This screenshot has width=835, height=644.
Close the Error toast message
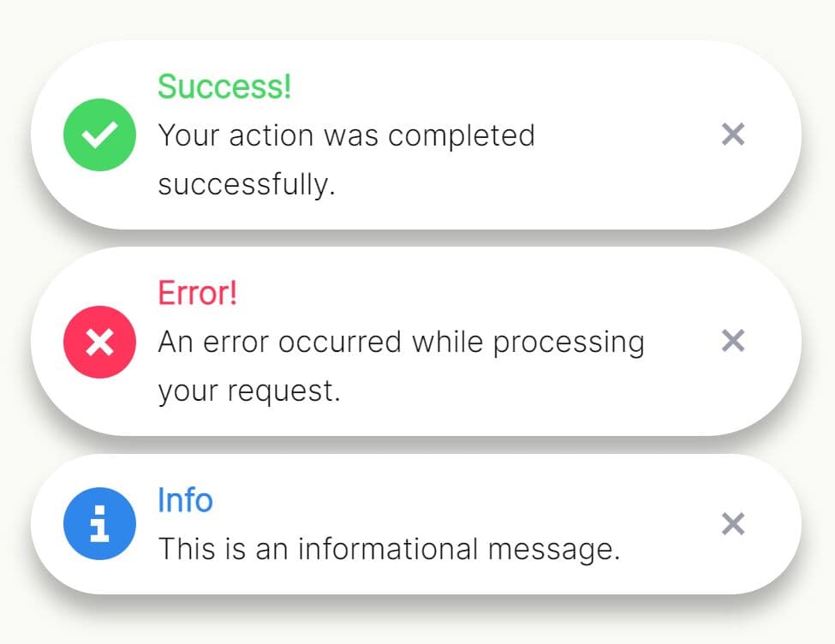(733, 341)
